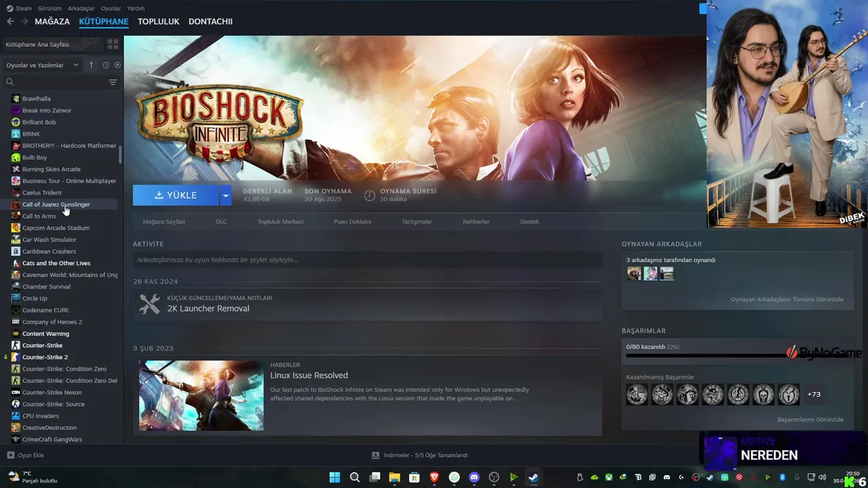
Task: Open Linux Issue Resolved news headline
Action: click(309, 375)
